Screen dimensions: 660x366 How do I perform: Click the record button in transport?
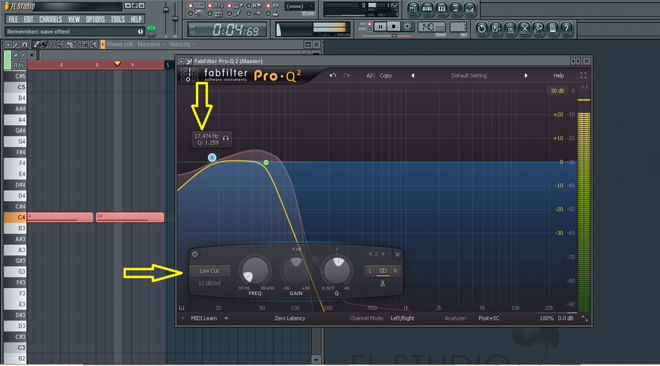coord(407,27)
